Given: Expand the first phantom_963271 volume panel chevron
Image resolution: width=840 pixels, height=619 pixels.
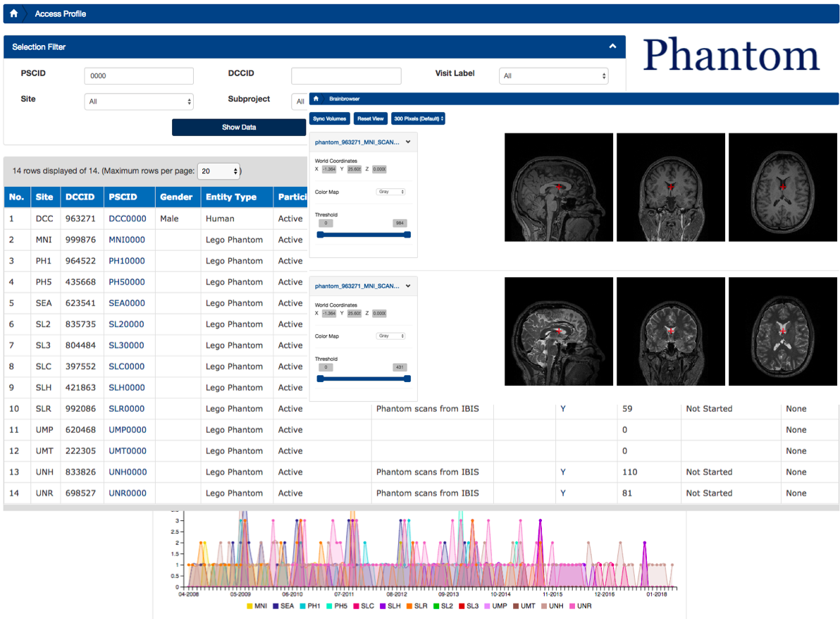Looking at the screenshot, I should (408, 142).
